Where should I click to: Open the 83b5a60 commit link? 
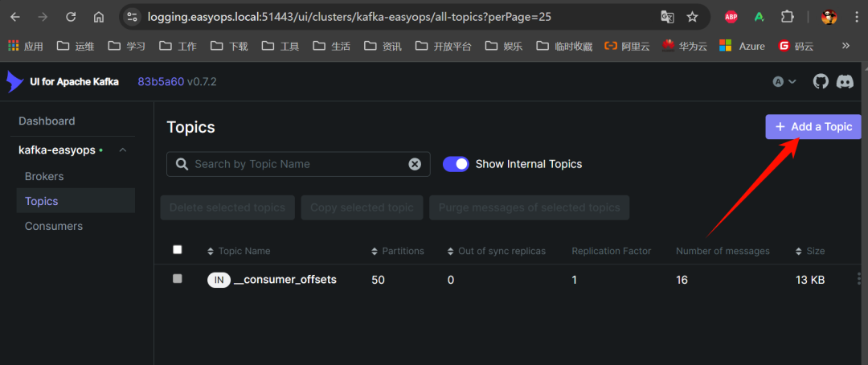click(161, 82)
